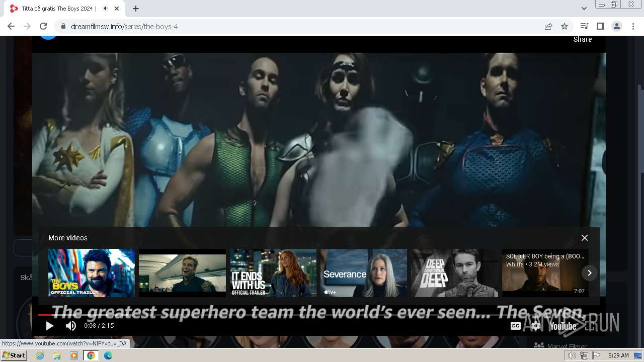Go back to the previous page
Screen dimensions: 644x362
tap(11, 26)
